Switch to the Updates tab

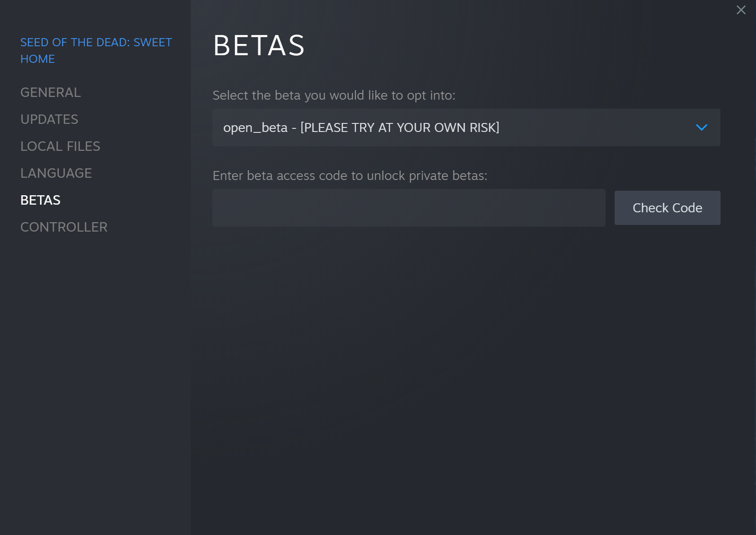point(49,119)
